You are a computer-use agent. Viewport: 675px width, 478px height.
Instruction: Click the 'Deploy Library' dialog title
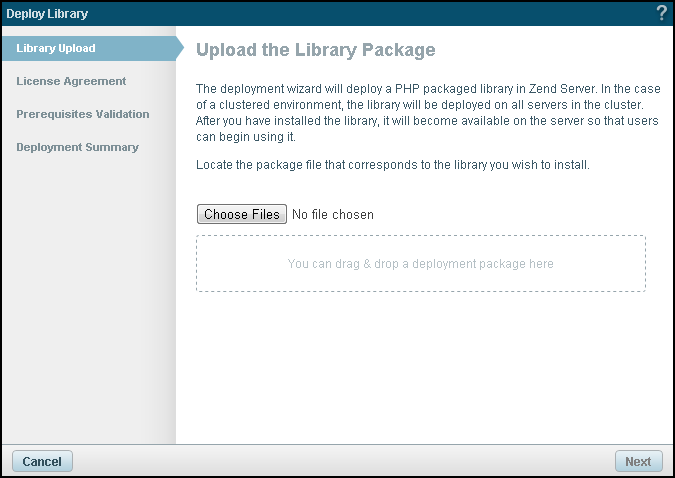tap(47, 14)
